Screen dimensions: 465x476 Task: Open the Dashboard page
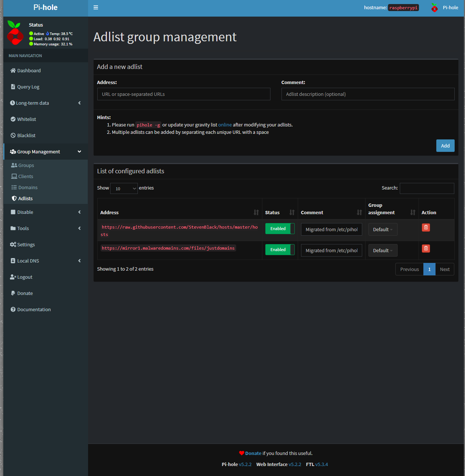29,70
